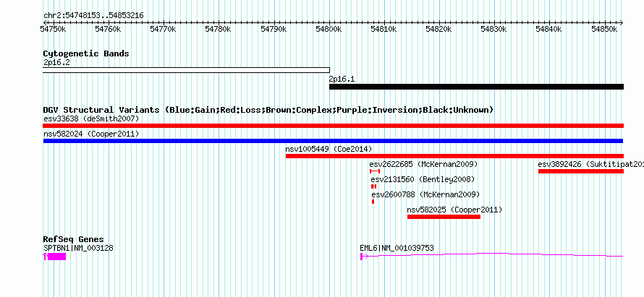Open the nsv582025 (Cooper2011) label
Image resolution: width=644 pixels, height=297 pixels.
(454, 210)
